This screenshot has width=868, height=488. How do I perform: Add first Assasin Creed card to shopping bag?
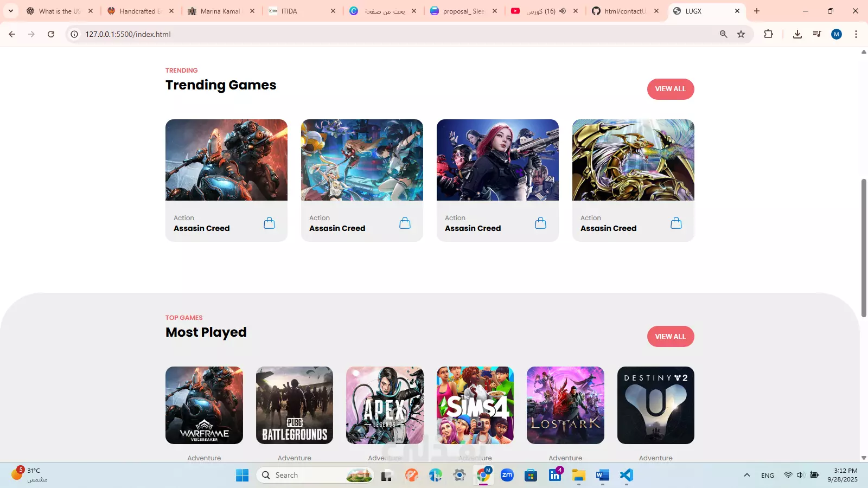point(269,223)
